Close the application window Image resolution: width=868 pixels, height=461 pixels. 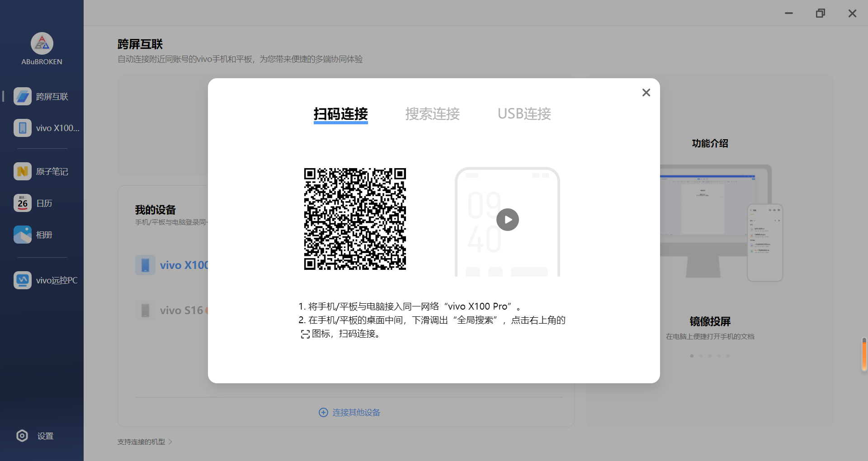click(x=852, y=13)
